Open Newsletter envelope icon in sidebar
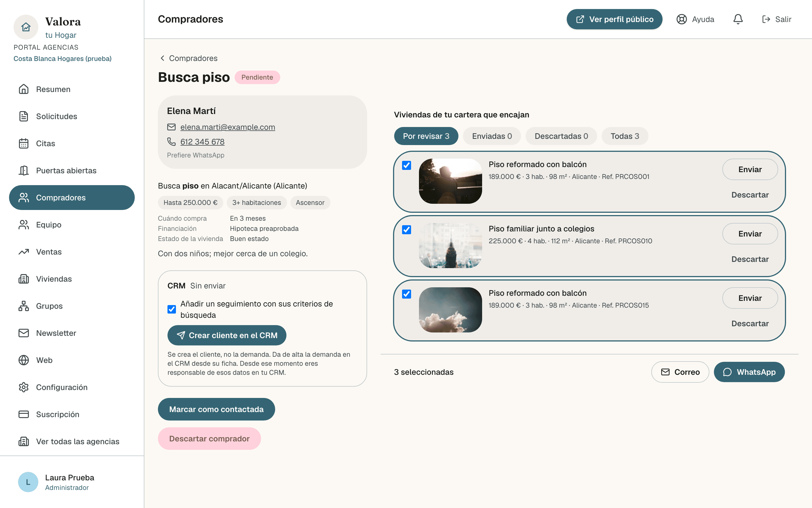812x508 pixels. coord(23,333)
